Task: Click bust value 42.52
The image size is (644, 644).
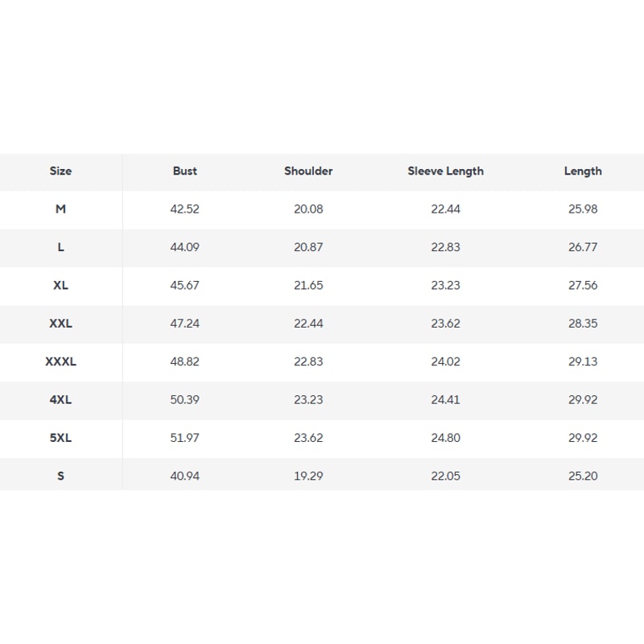Action: [184, 208]
